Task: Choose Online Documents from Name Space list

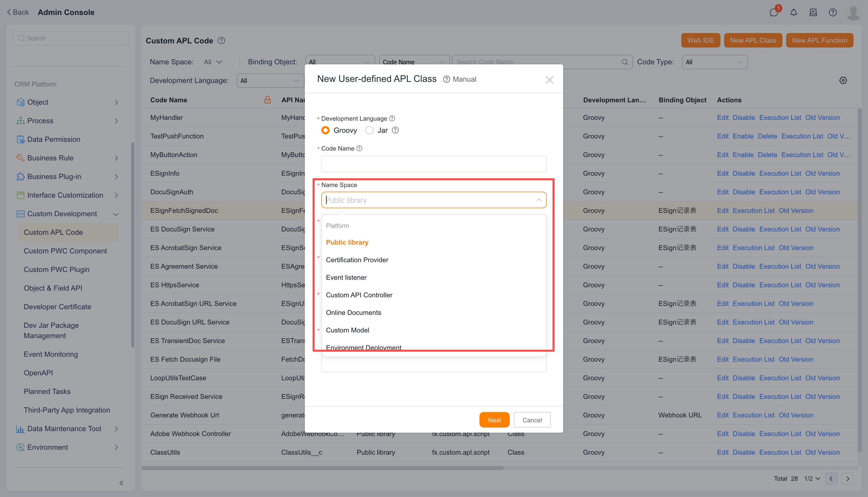Action: 433,312
